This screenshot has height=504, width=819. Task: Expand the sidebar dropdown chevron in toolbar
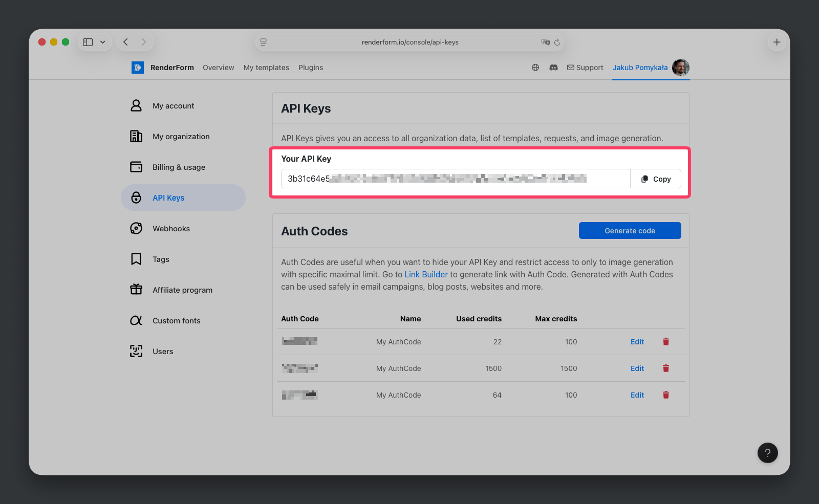coord(102,42)
